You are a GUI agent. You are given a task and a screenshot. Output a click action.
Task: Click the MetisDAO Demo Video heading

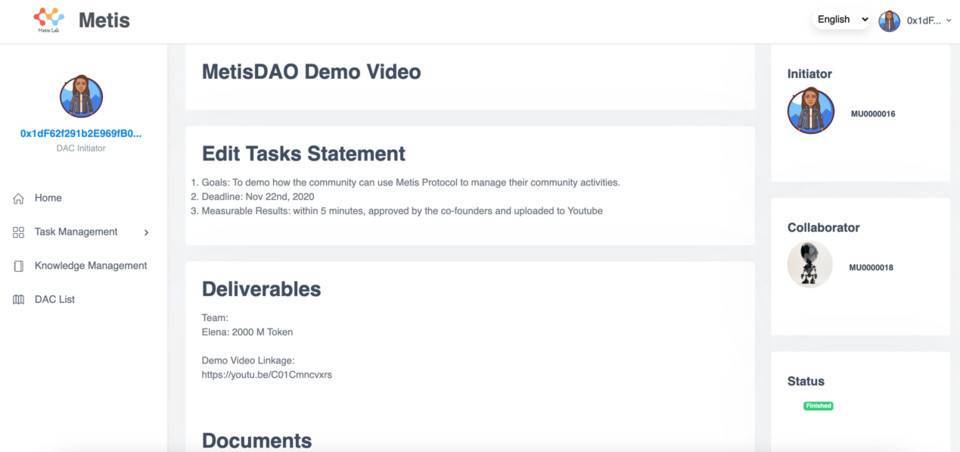[x=312, y=72]
